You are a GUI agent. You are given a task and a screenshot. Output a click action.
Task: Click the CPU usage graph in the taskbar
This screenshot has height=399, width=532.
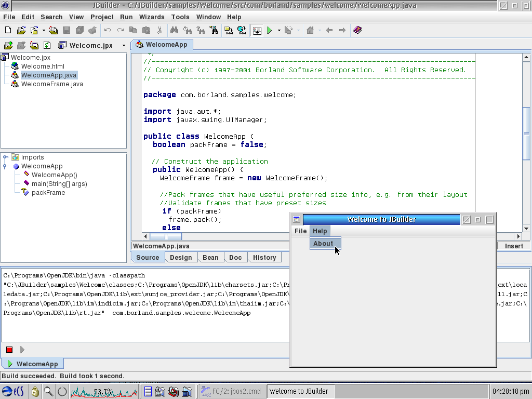[104, 391]
